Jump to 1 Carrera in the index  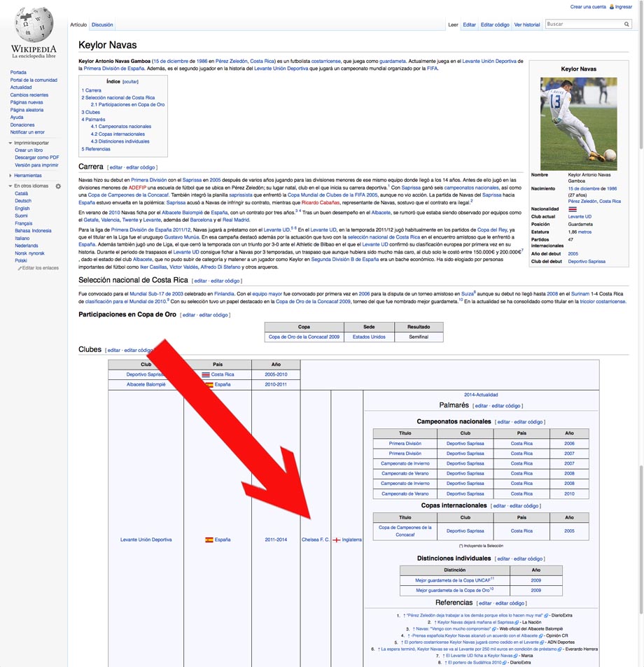(x=92, y=90)
